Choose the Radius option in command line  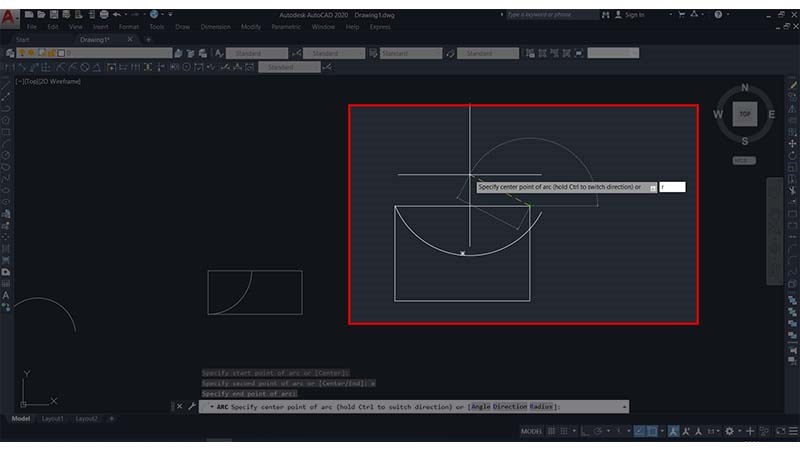pyautogui.click(x=542, y=407)
